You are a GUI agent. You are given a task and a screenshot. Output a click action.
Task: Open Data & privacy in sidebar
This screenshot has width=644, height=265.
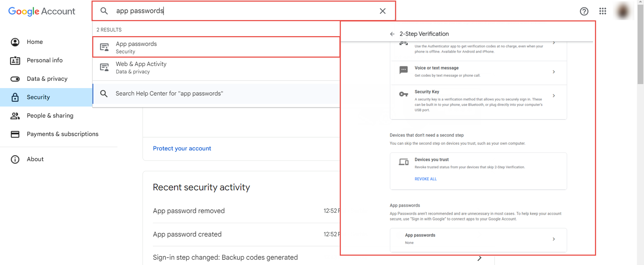(x=47, y=79)
